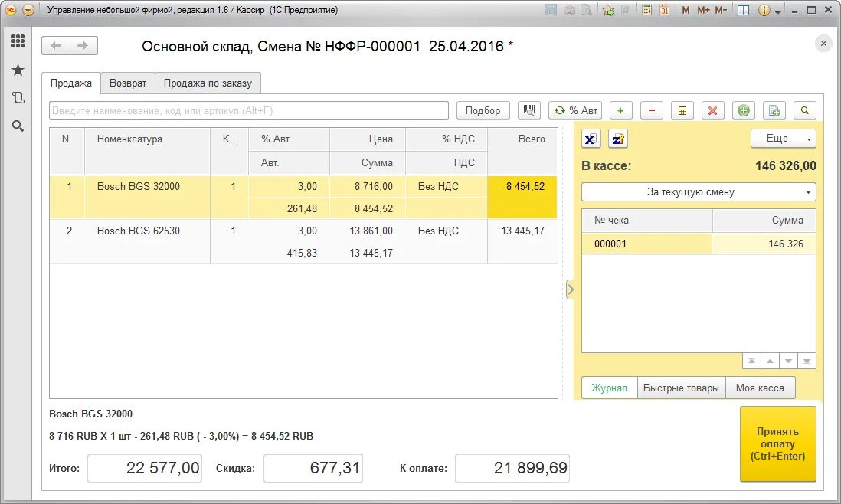Recalculate automatic discounts (% Авт)
This screenshot has height=504, width=841.
(575, 110)
